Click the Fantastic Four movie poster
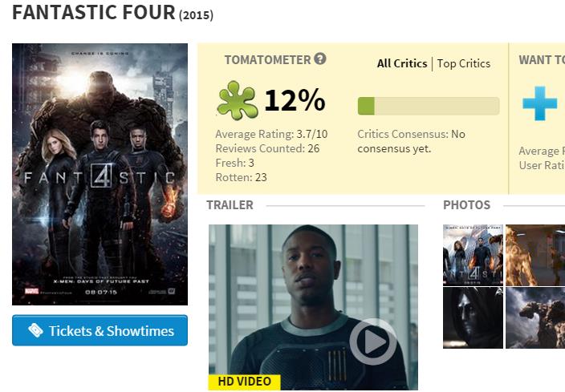Image resolution: width=565 pixels, height=392 pixels. [100, 174]
